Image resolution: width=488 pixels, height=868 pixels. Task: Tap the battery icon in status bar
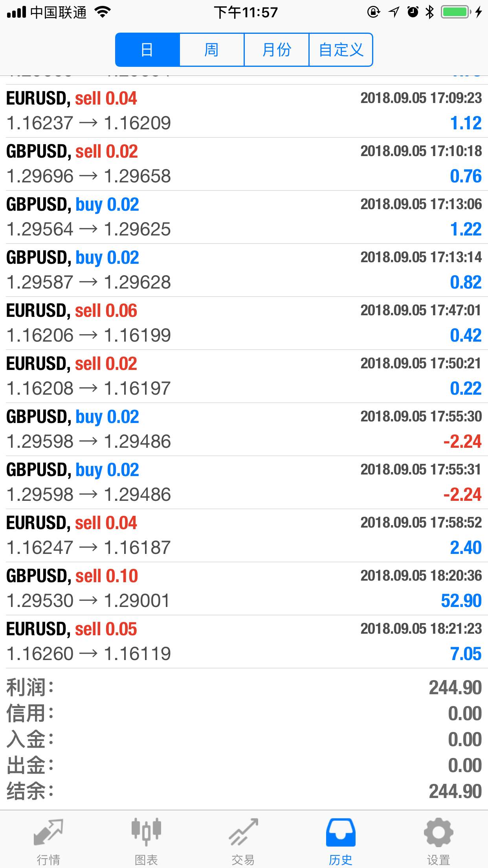456,12
